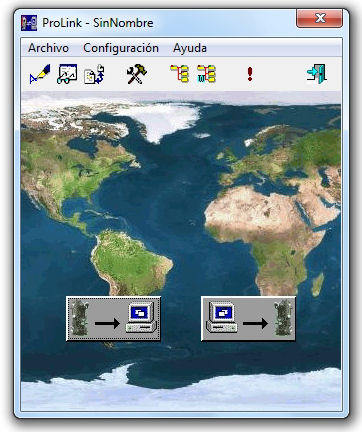Click the ProLink - SinNombre title text
This screenshot has height=432, width=362.
98,23
